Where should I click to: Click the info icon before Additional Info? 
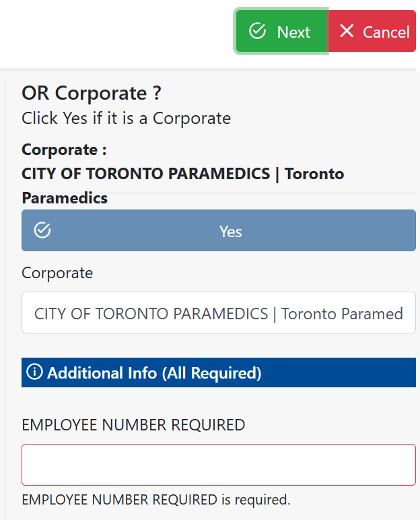[34, 372]
